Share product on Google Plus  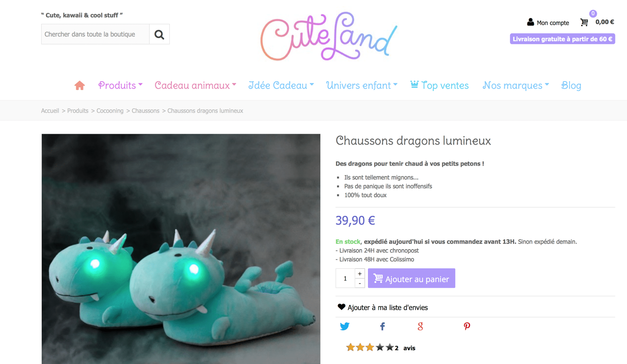coord(420,326)
